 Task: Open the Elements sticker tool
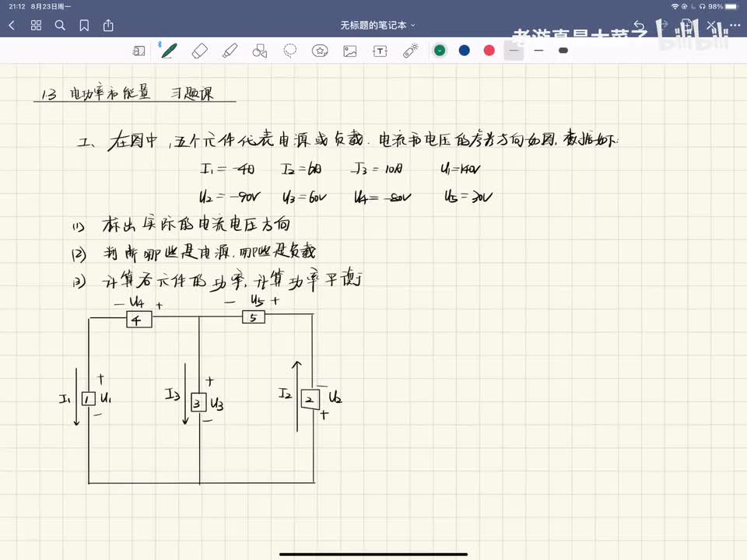320,51
